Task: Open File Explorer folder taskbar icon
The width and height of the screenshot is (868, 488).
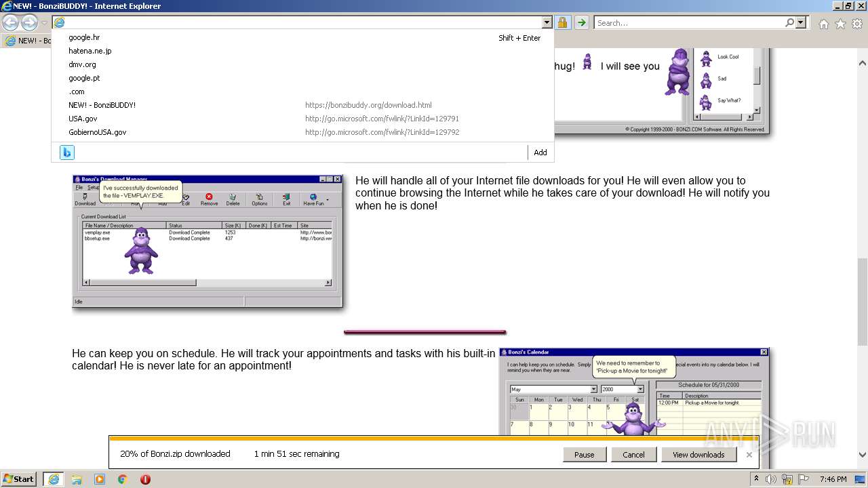Action: tap(77, 479)
